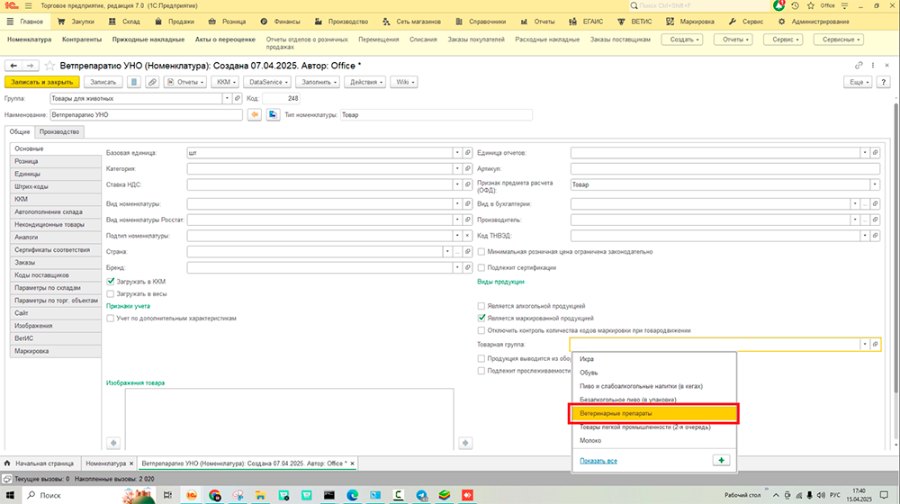Select Икра in dropdown list
This screenshot has width=900, height=504.
654,359
